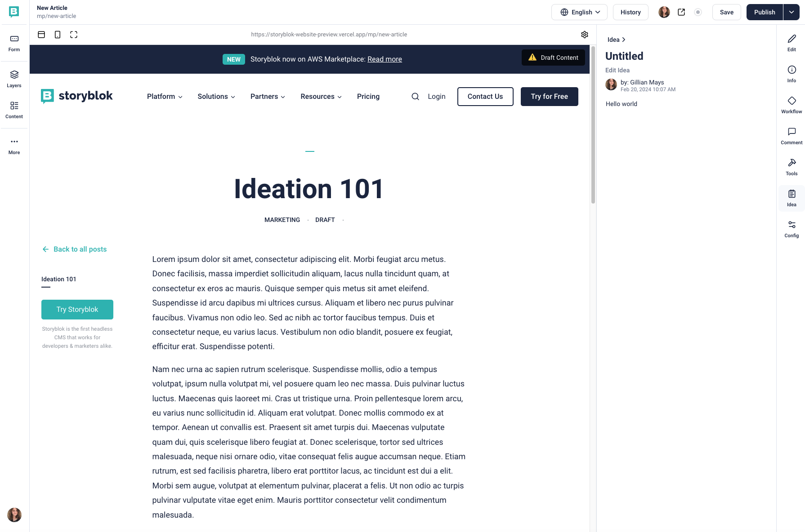805x532 pixels.
Task: Expand the Solutions navigation menu
Action: tap(216, 97)
